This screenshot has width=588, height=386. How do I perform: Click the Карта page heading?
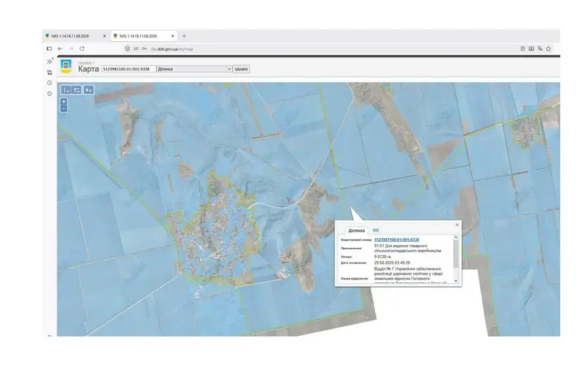(x=88, y=69)
